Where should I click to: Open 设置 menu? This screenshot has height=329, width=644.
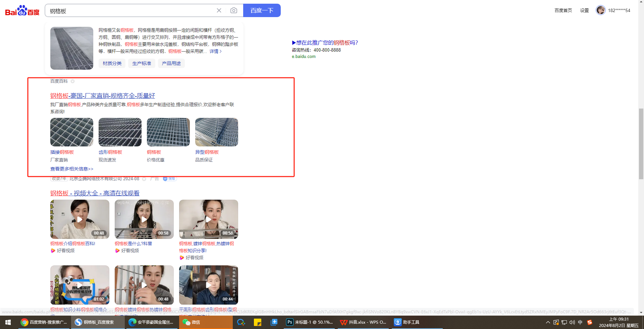(585, 10)
